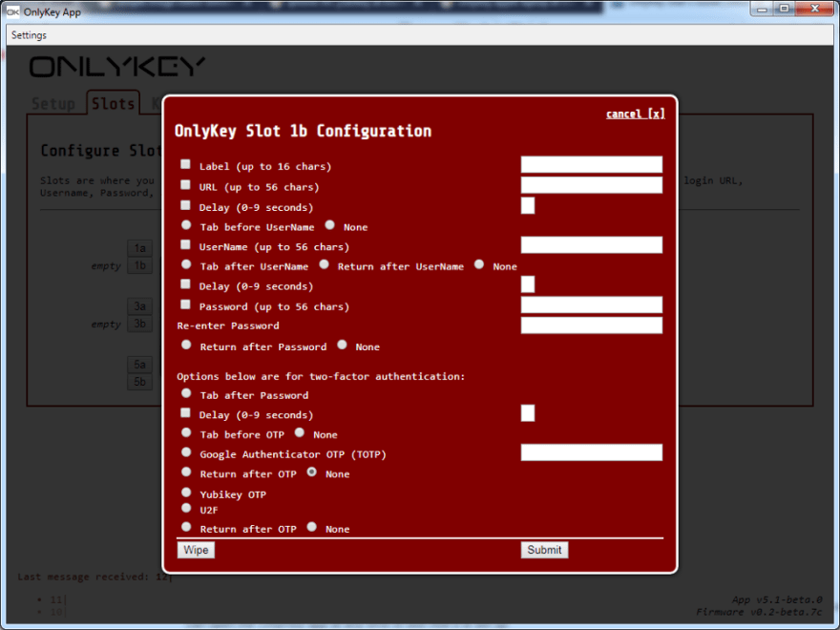This screenshot has width=840, height=630.
Task: Tick the UserName (up to 56 chars) checkbox
Action: click(x=185, y=244)
